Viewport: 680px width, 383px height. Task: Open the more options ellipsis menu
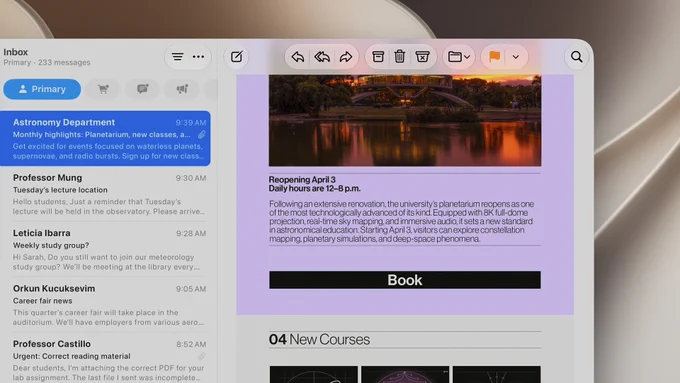point(198,57)
